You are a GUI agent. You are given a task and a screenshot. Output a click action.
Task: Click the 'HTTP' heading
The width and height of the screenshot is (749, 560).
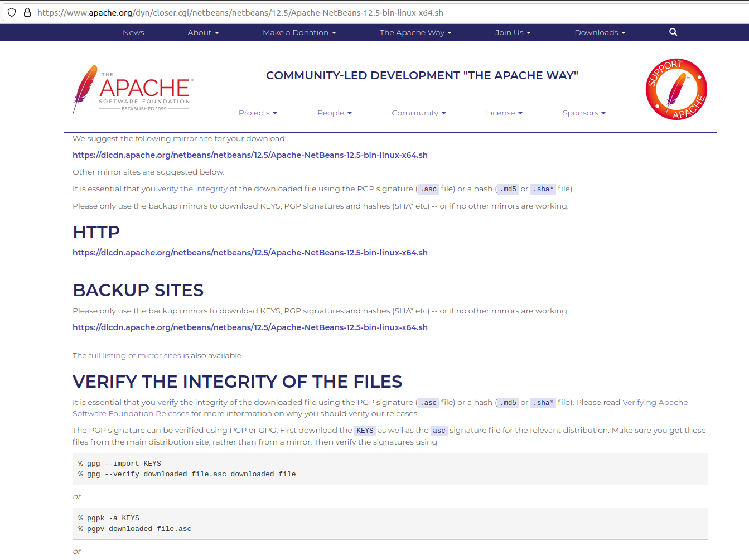click(x=96, y=233)
